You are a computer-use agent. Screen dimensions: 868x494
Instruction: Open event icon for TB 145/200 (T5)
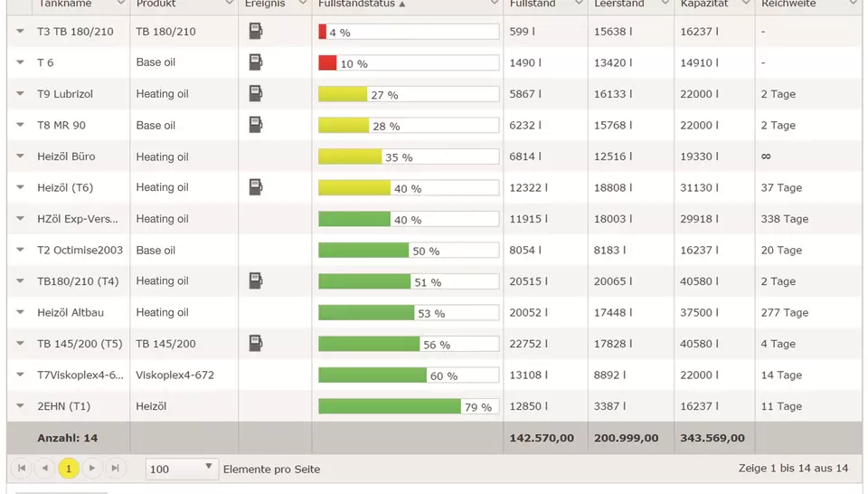pyautogui.click(x=256, y=344)
